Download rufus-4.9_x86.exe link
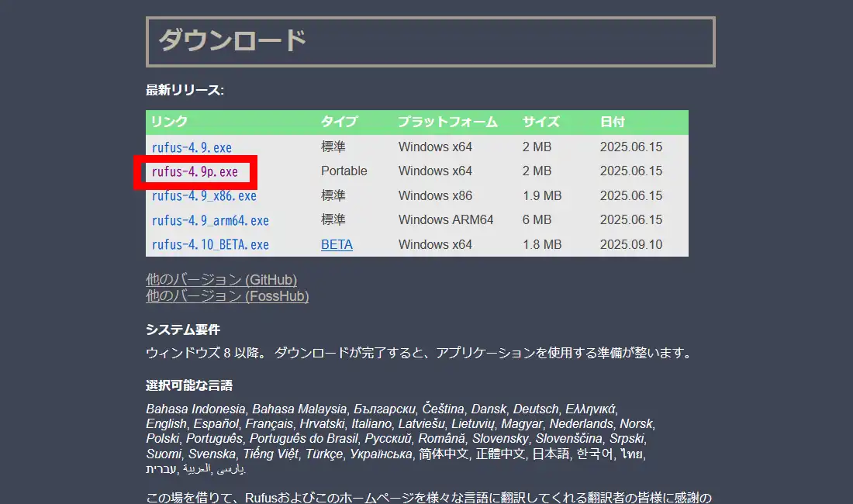This screenshot has width=853, height=504. pyautogui.click(x=204, y=195)
